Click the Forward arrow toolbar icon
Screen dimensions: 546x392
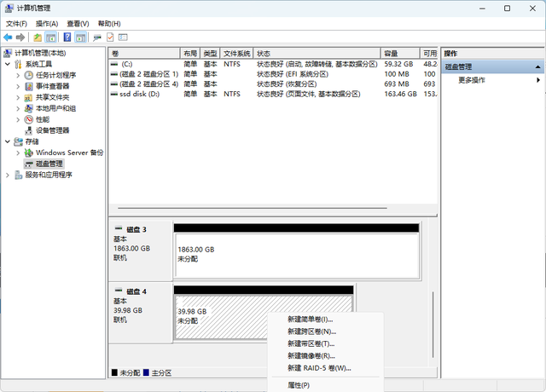[x=20, y=37]
